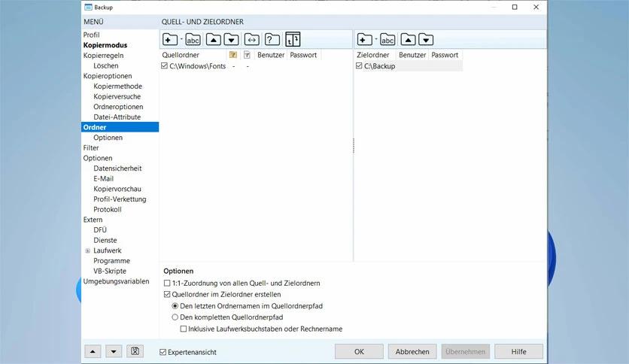Image resolution: width=629 pixels, height=364 pixels.
Task: Confirm with the OK button
Action: 359,351
